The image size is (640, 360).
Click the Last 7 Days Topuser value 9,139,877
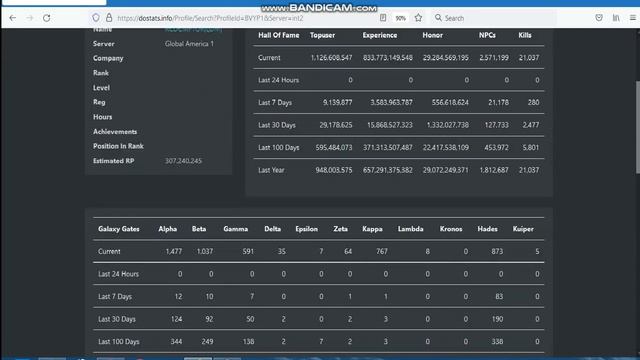pos(337,102)
